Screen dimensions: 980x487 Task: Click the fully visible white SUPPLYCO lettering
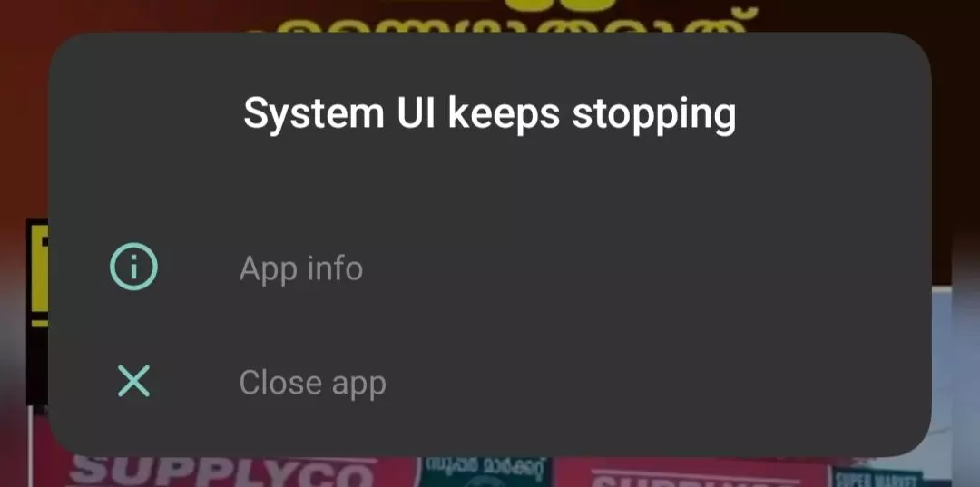pyautogui.click(x=224, y=472)
